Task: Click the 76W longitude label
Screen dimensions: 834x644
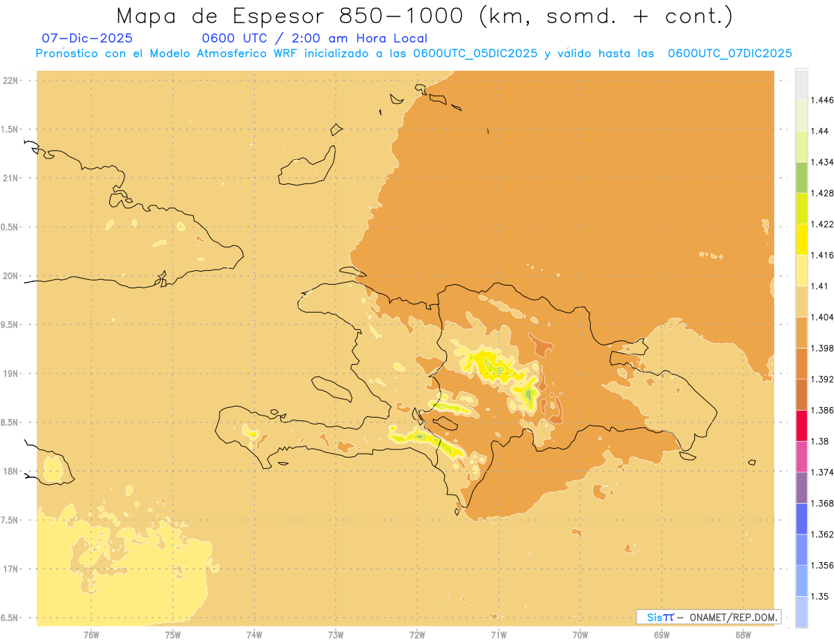Action: [91, 635]
